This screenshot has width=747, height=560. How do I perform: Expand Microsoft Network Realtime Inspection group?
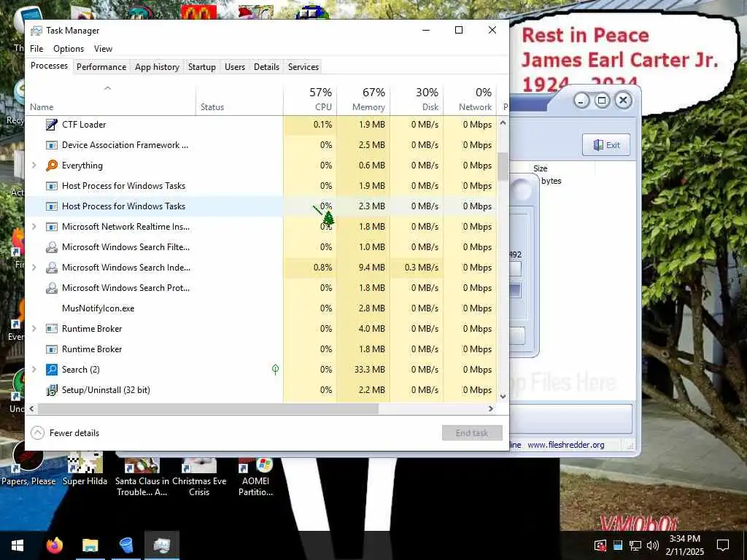coord(34,227)
